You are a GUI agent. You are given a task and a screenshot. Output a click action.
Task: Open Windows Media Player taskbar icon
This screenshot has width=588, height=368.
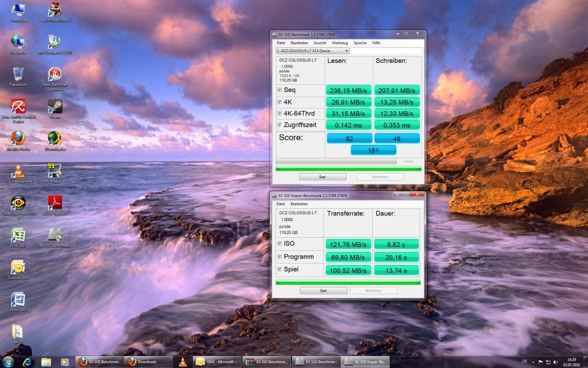(x=64, y=362)
